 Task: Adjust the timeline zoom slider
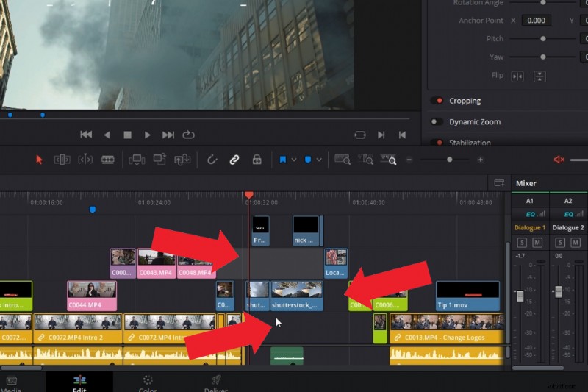[x=449, y=160]
